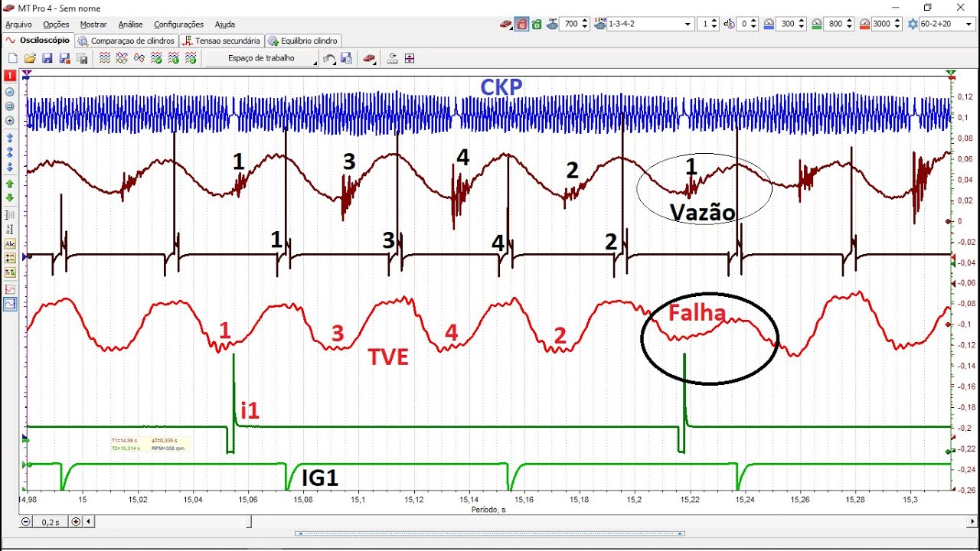Click the blue gear sync settings icon
980x551 pixels.
tap(913, 24)
